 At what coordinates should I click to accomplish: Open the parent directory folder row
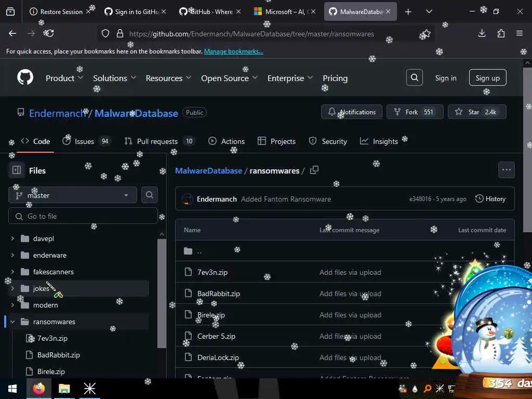click(345, 251)
